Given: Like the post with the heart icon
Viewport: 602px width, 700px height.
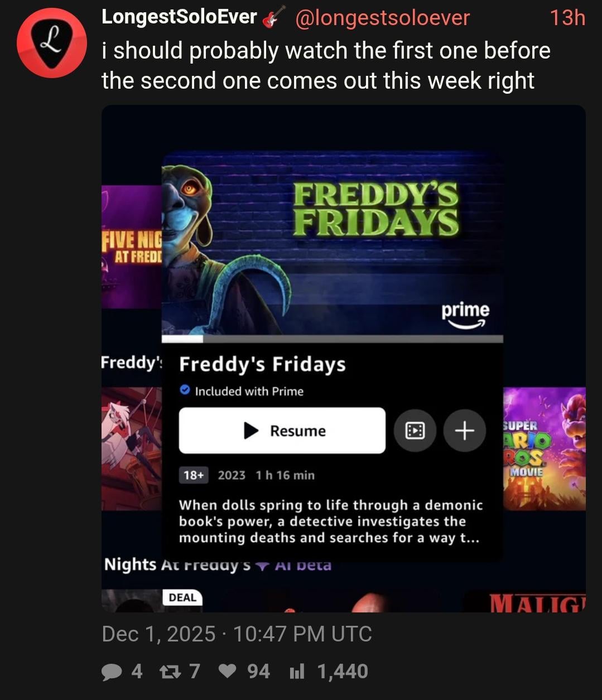Looking at the screenshot, I should point(227,672).
